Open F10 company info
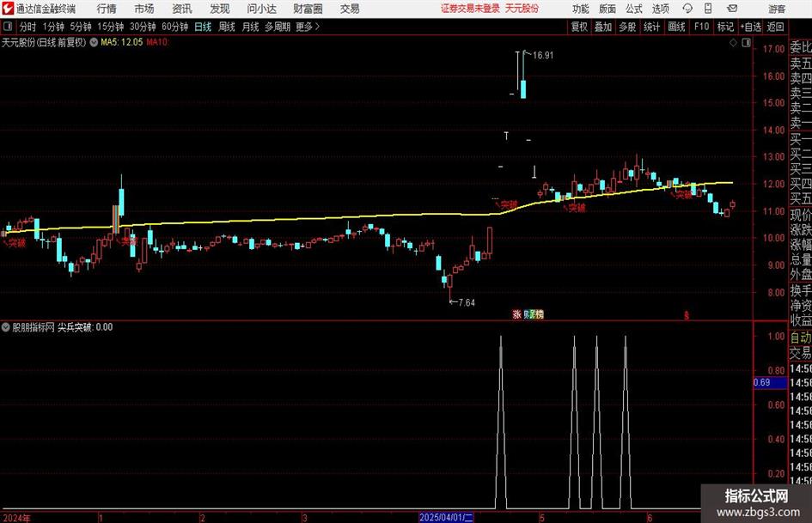 click(702, 27)
